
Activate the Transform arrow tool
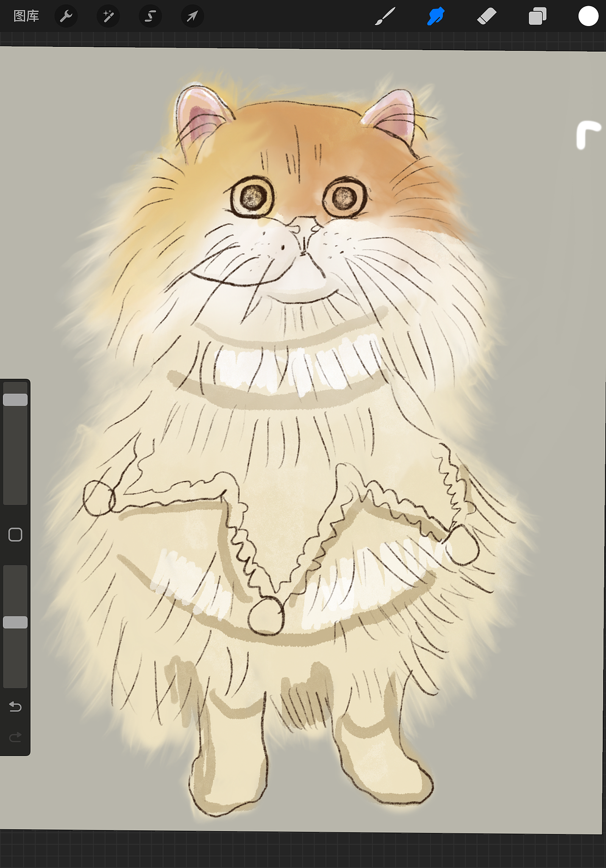[192, 17]
